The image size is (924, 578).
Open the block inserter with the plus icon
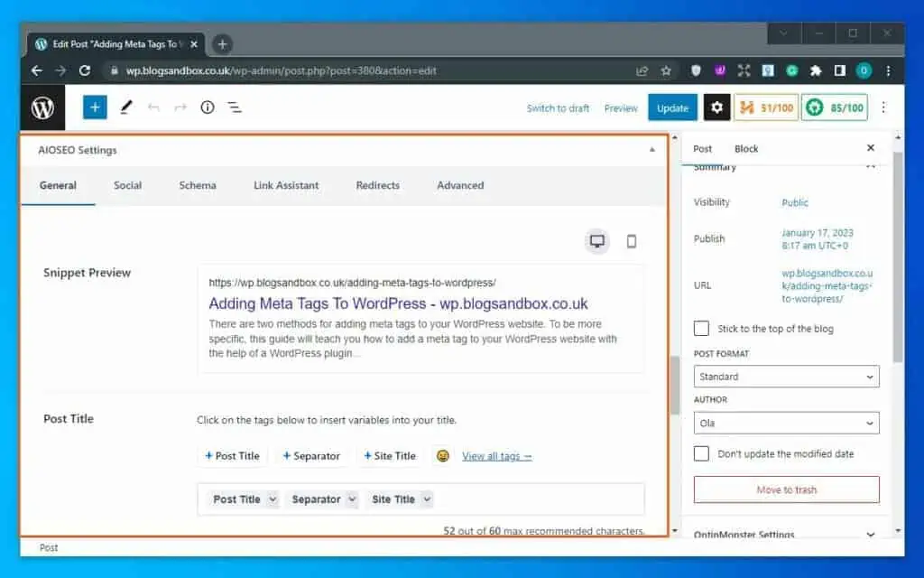tap(94, 107)
